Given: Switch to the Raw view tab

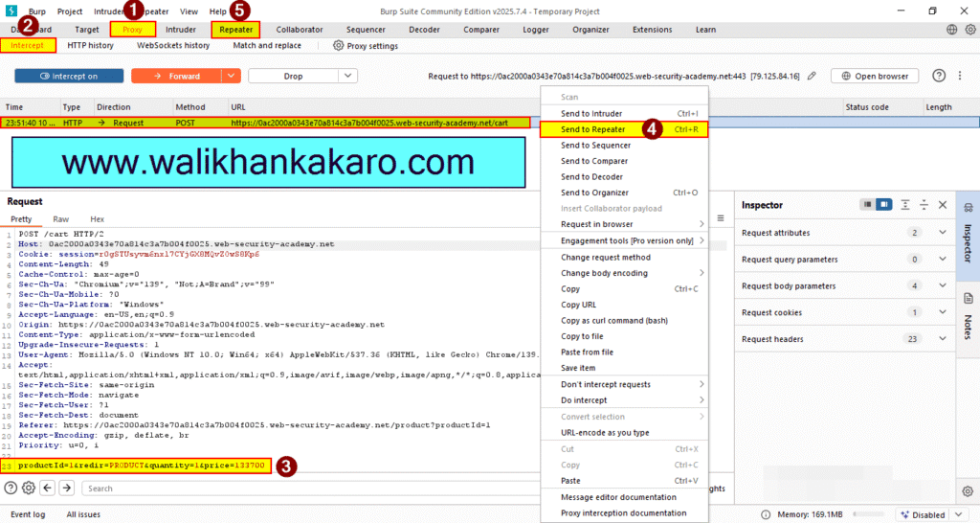Looking at the screenshot, I should [60, 219].
